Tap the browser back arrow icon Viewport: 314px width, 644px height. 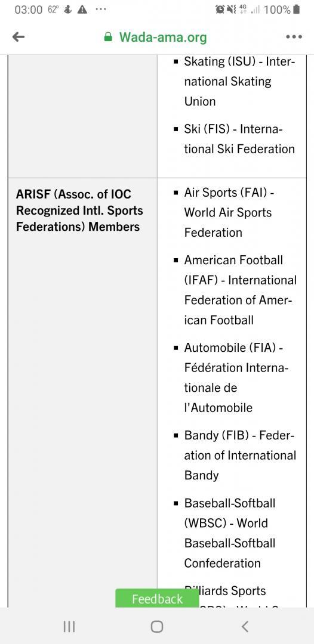[19, 38]
